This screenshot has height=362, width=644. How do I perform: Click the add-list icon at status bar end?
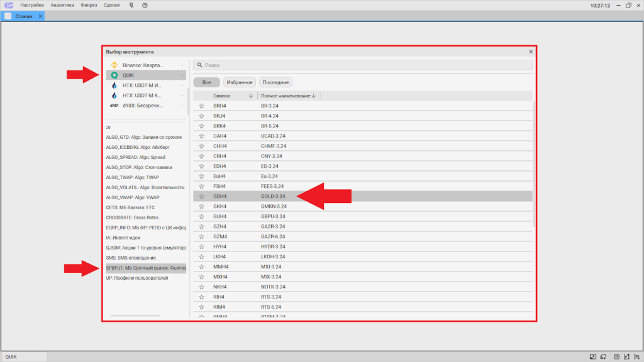636,357
